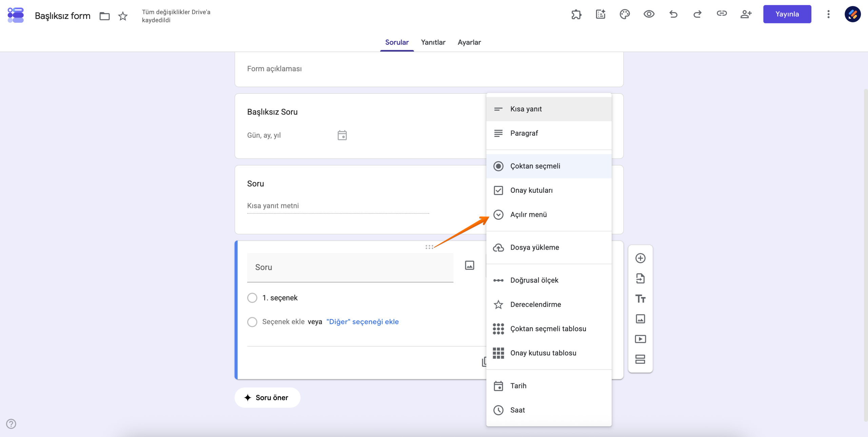The height and width of the screenshot is (437, 868).
Task: Add a section from side toolbar
Action: tap(640, 359)
